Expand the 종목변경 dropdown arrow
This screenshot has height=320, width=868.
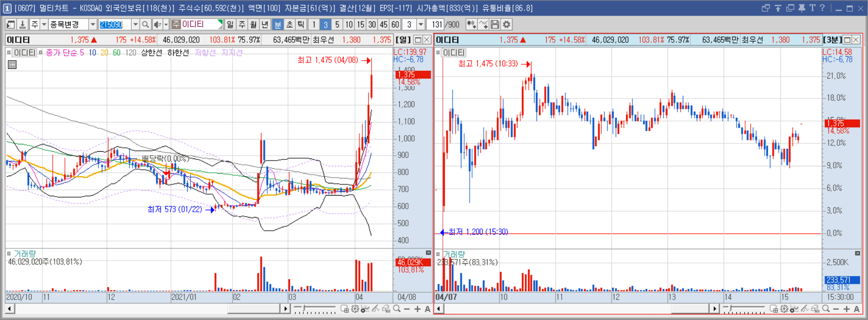pos(93,24)
